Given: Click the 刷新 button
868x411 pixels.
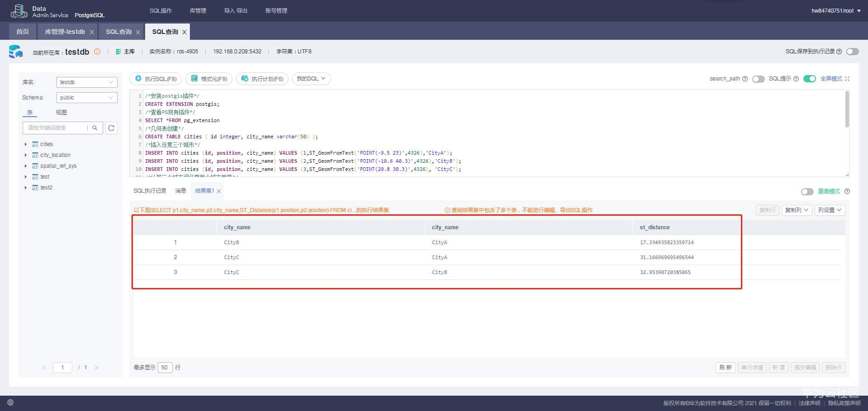Looking at the screenshot, I should click(725, 368).
